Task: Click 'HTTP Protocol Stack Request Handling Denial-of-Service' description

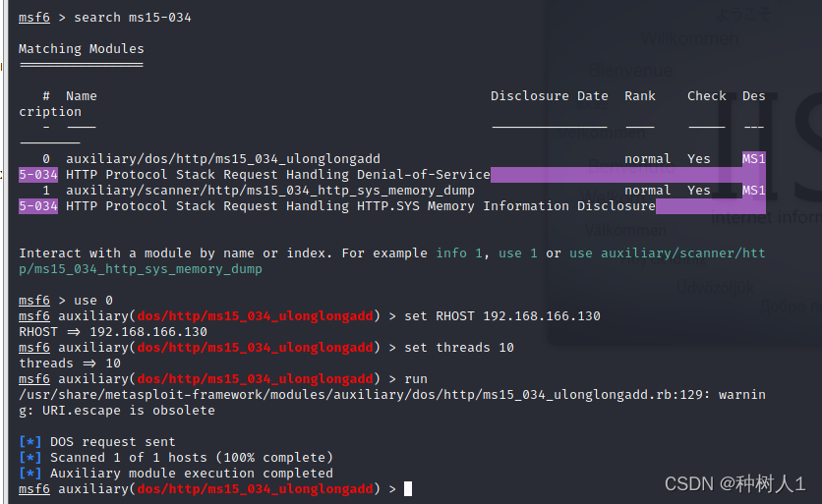Action: (x=278, y=175)
